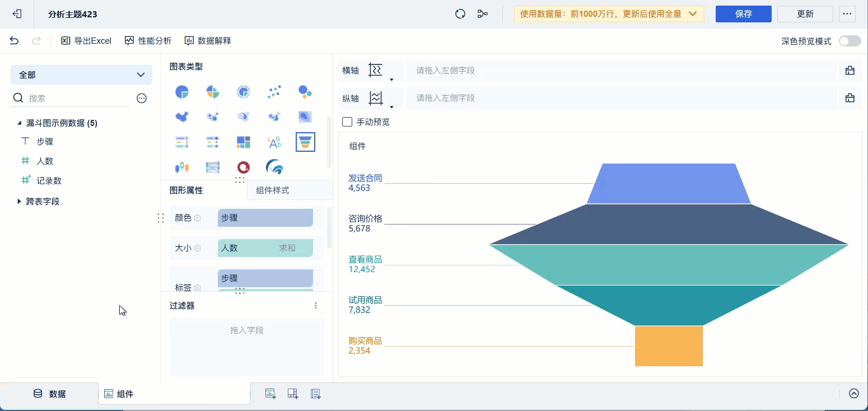This screenshot has width=868, height=411.
Task: Click the 步骤 field pill in 标签 row
Action: (265, 278)
